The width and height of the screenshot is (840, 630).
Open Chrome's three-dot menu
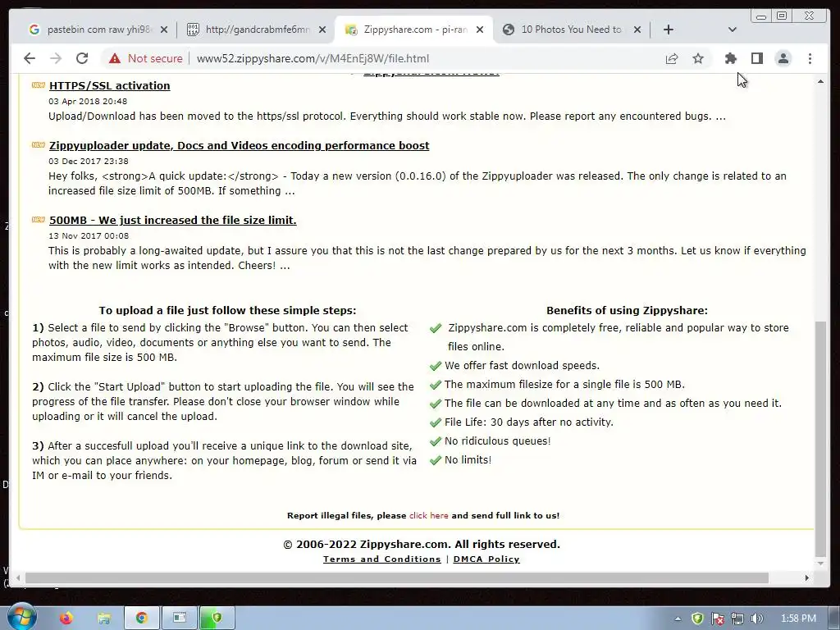810,58
